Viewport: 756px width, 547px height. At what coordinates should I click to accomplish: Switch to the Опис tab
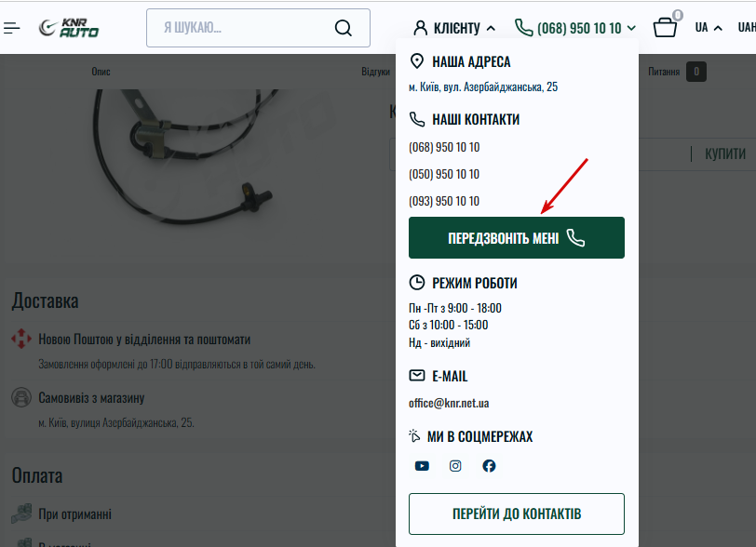click(x=101, y=72)
